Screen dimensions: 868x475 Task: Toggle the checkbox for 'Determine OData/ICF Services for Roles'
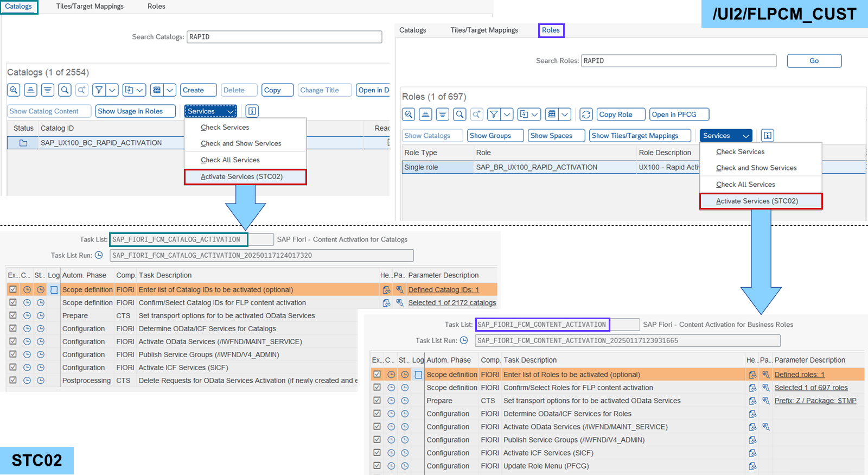pos(377,413)
